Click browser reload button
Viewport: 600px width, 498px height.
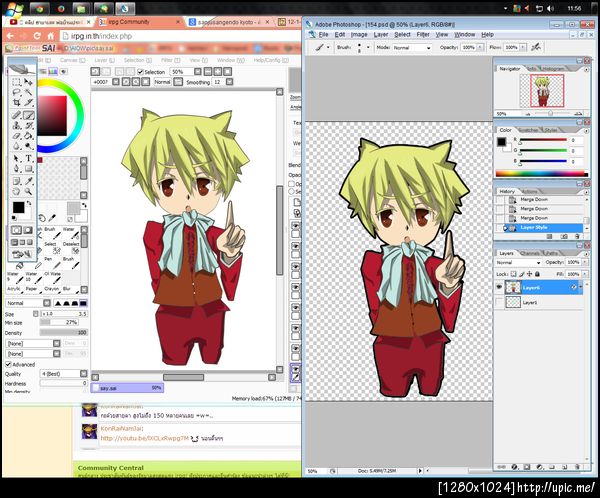(x=37, y=36)
